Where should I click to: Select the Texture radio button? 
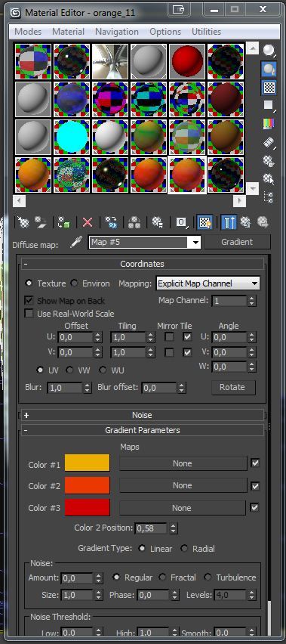coord(29,283)
